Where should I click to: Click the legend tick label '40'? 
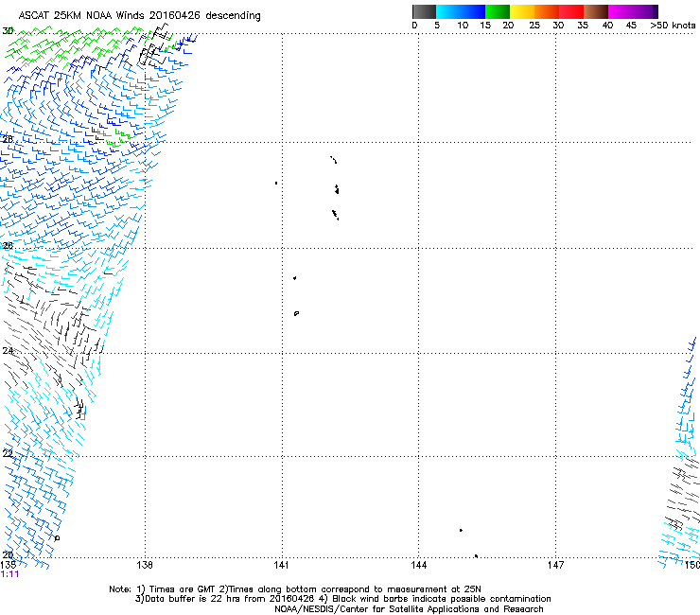(x=607, y=26)
